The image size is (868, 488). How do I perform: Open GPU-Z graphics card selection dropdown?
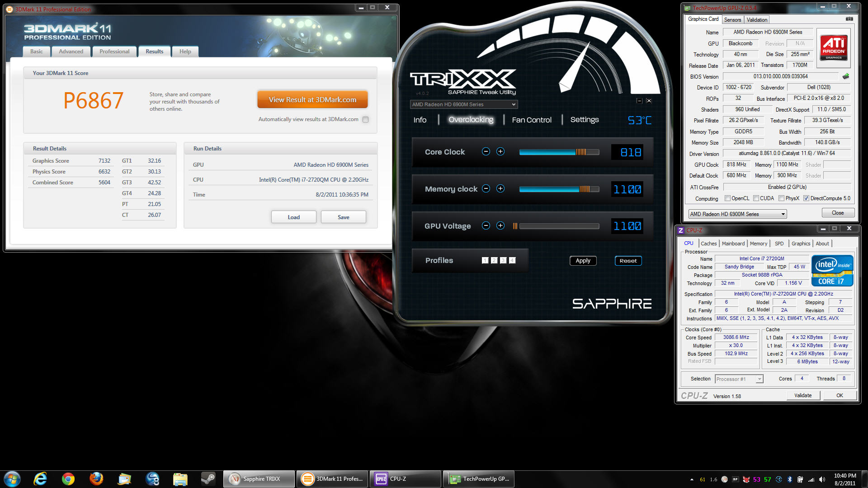737,214
